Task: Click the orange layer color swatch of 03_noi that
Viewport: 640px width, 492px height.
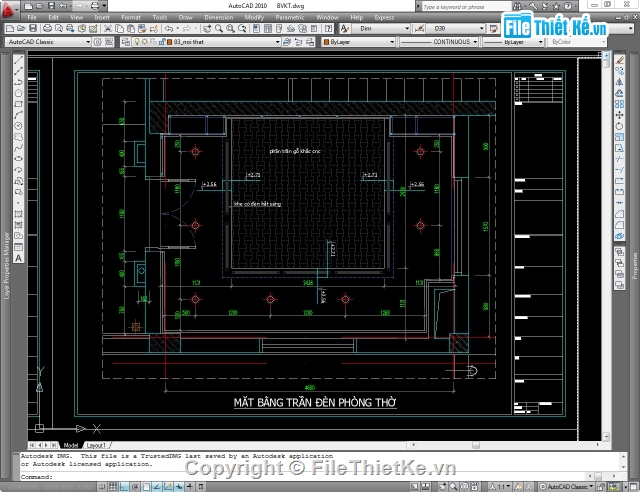Action: (170, 42)
